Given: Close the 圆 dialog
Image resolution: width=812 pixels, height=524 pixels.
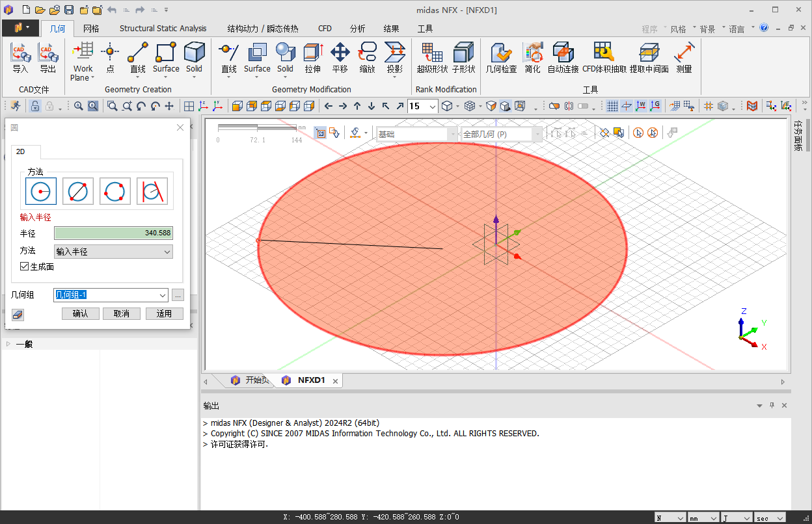Looking at the screenshot, I should [x=180, y=127].
